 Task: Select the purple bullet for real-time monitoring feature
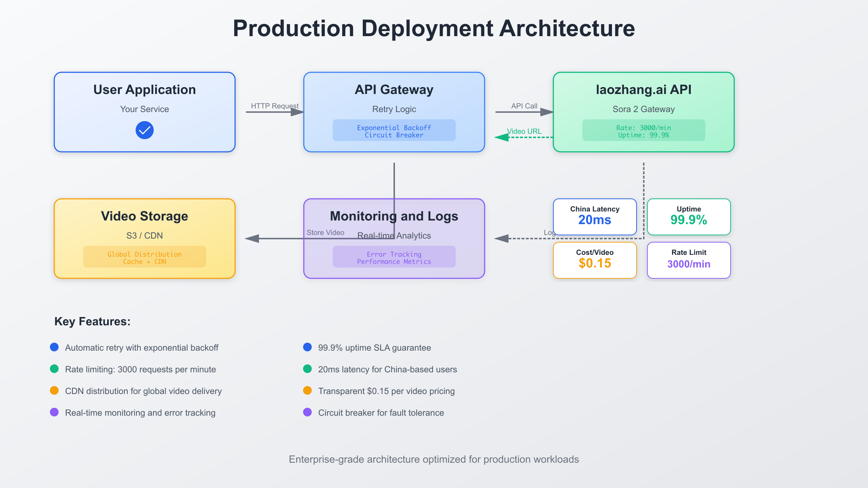pyautogui.click(x=54, y=412)
